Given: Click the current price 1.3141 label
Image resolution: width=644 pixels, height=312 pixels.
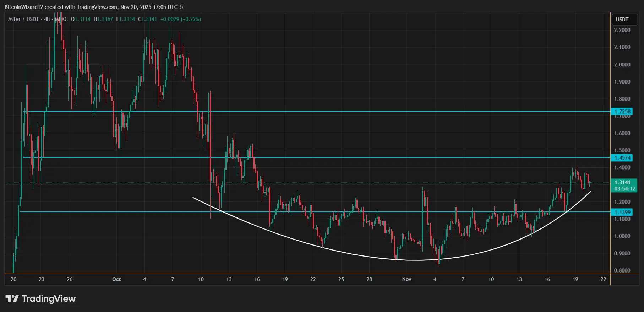Looking at the screenshot, I should (x=622, y=182).
